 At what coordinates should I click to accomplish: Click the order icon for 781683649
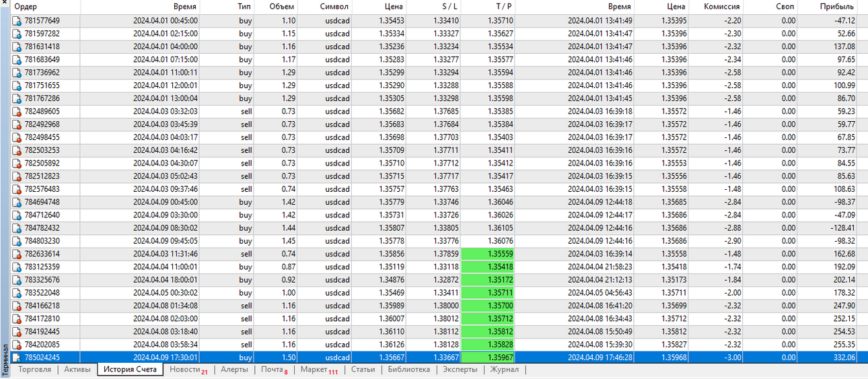coord(17,59)
